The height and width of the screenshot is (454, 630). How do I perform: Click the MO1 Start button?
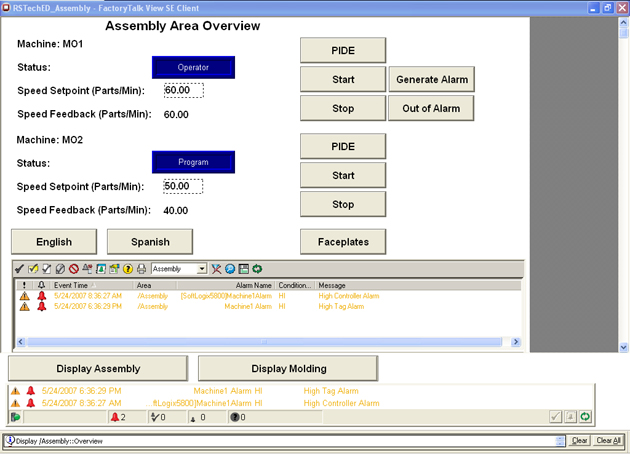[x=343, y=80]
